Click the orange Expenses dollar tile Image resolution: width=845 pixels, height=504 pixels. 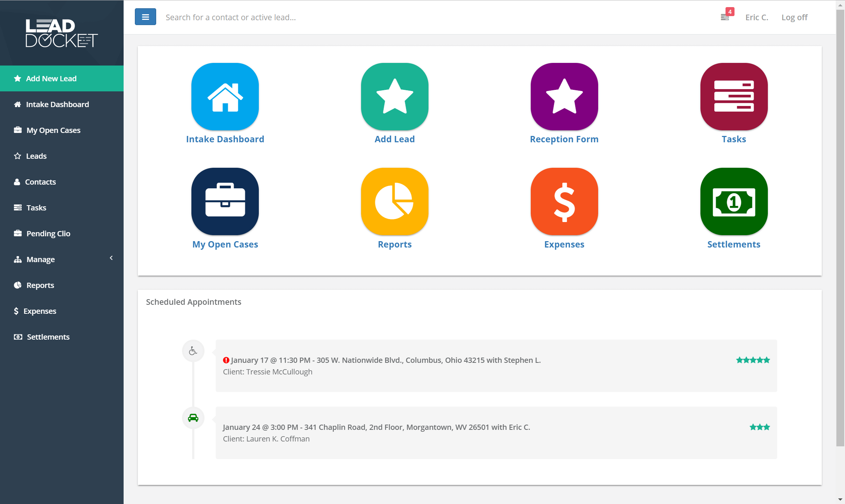point(564,201)
